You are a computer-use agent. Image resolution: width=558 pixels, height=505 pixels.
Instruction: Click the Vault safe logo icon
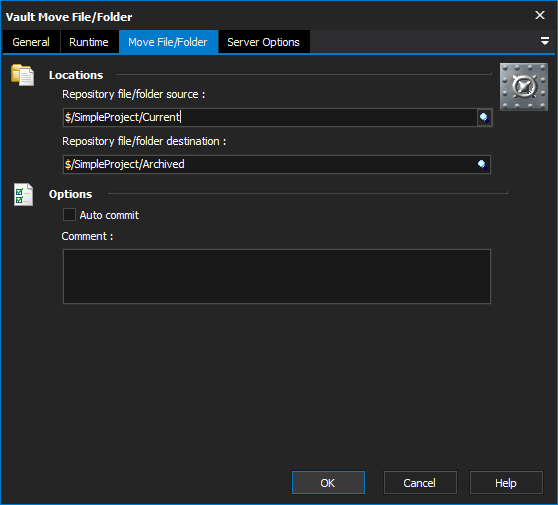(523, 87)
